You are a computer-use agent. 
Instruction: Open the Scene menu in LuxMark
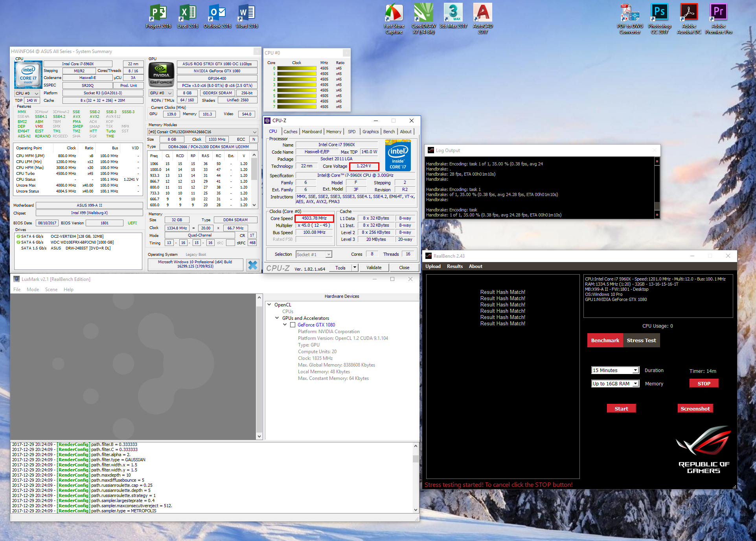51,290
